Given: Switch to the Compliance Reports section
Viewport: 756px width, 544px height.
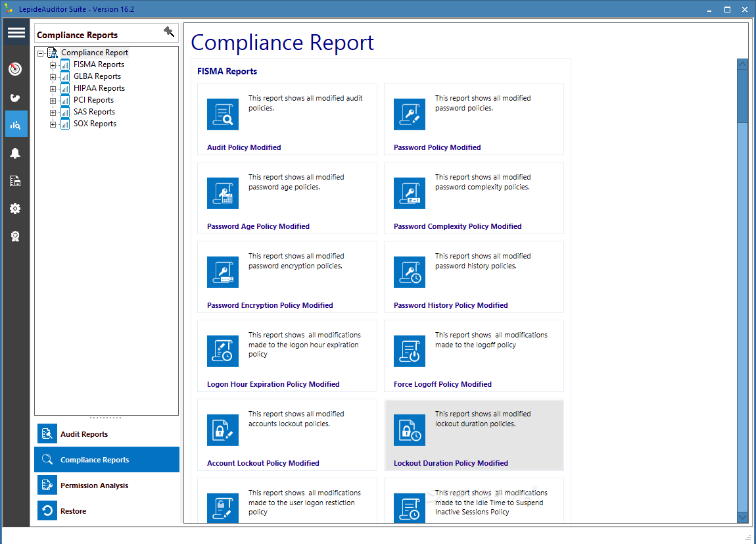Looking at the screenshot, I should coord(106,460).
